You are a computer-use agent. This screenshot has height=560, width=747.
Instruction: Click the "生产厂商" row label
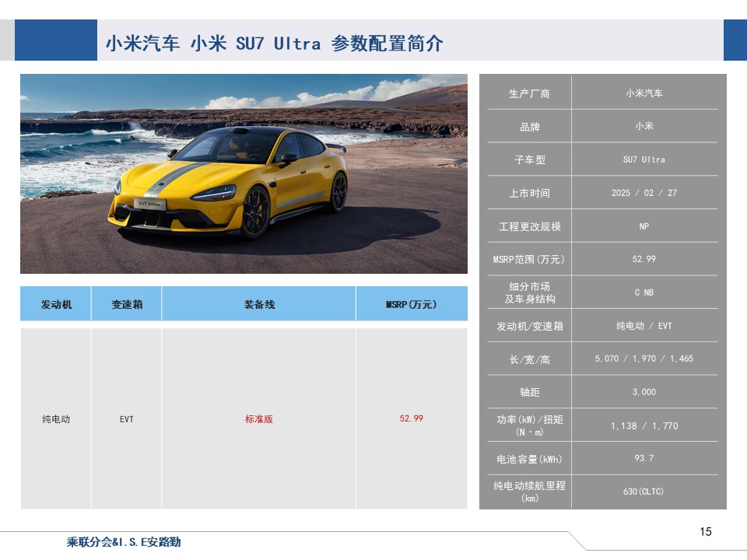529,93
